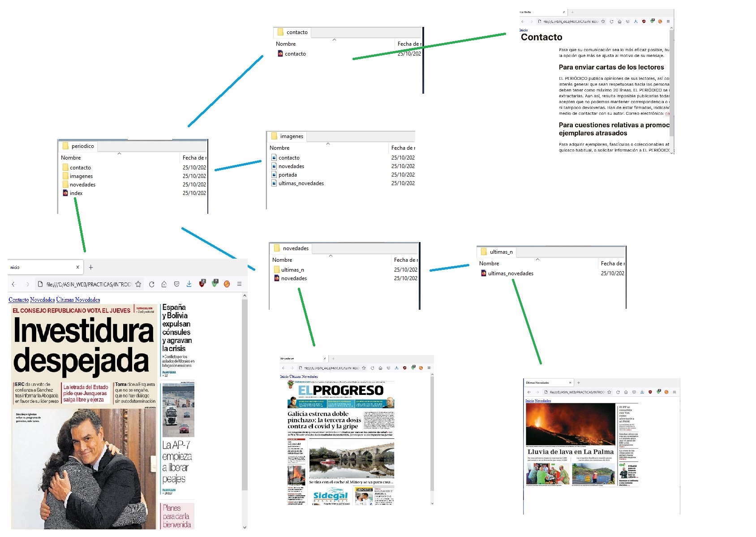Click the home icon in the Inicio browser
The image size is (756, 537).
click(x=164, y=284)
